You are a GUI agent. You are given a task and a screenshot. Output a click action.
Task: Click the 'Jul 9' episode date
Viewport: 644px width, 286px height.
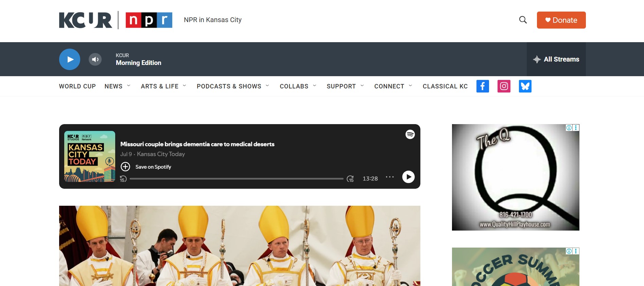click(x=126, y=154)
